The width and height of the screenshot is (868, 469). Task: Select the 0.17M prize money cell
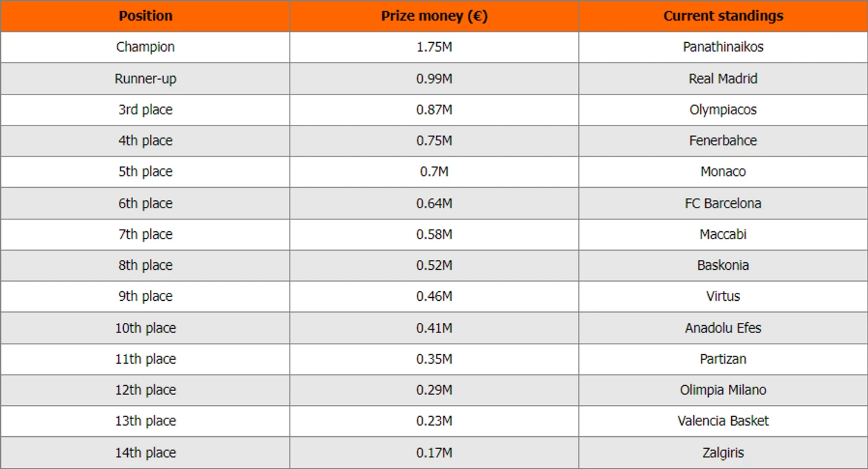click(x=434, y=452)
